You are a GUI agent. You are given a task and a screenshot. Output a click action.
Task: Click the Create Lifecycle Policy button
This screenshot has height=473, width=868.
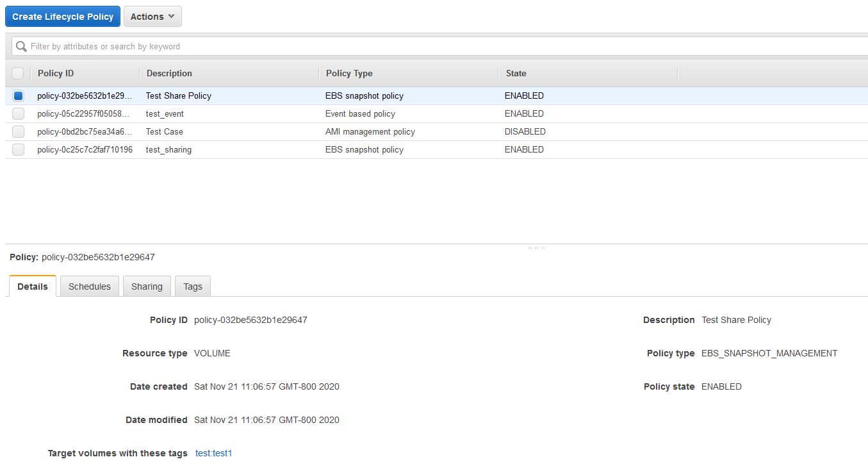62,16
